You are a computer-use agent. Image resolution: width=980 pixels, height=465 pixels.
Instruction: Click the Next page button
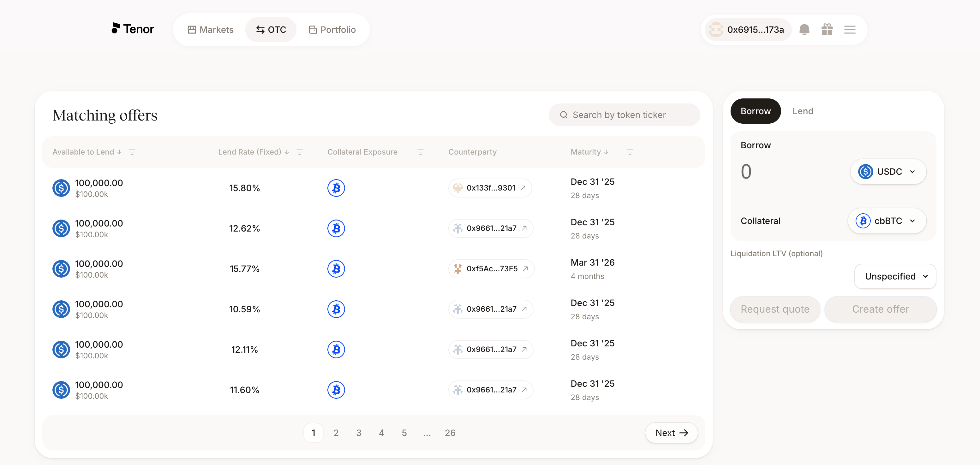click(671, 433)
